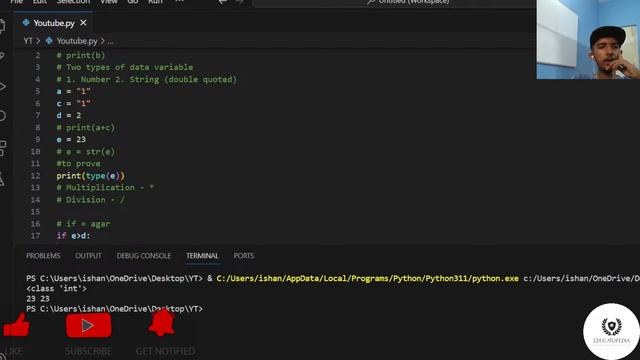The width and height of the screenshot is (640, 360).
Task: Click the breadcrumb ellipsis after Youtube.py
Action: pyautogui.click(x=111, y=41)
